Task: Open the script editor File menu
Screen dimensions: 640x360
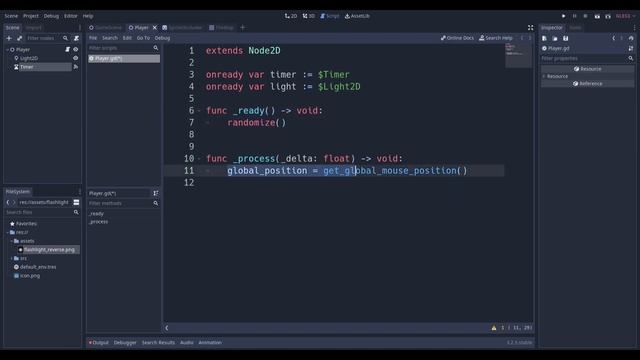Action: (93, 38)
